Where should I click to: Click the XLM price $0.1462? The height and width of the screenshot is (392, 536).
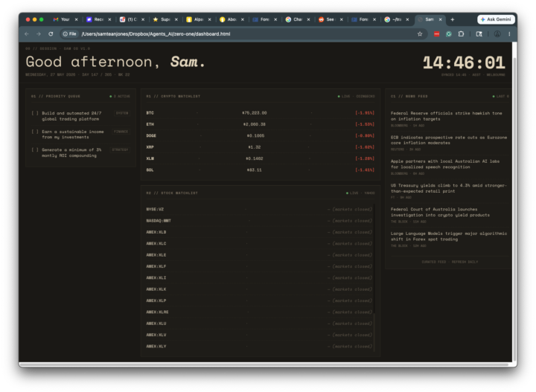coord(255,158)
